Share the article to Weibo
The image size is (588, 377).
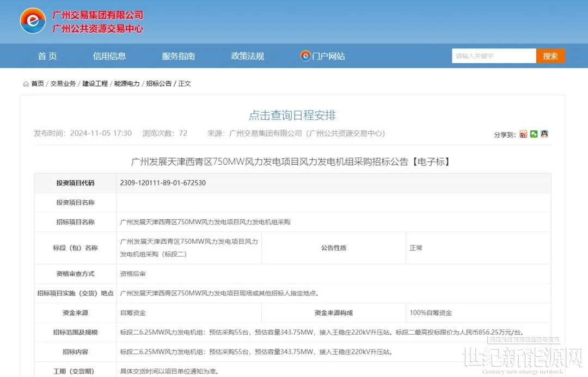click(523, 134)
